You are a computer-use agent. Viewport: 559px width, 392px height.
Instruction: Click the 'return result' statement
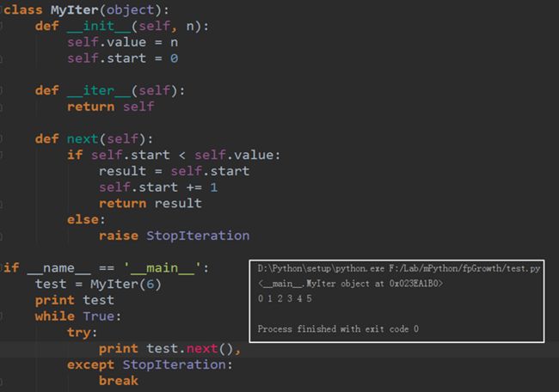(150, 204)
